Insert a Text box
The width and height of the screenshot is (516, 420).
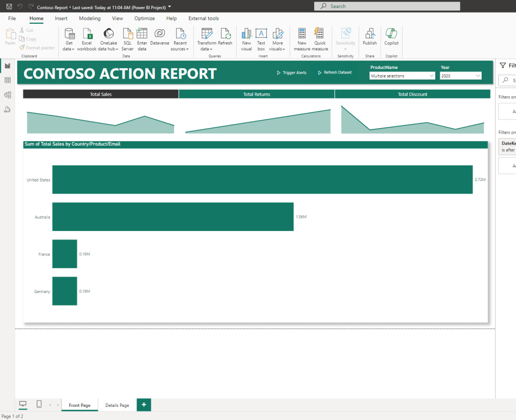(x=261, y=34)
